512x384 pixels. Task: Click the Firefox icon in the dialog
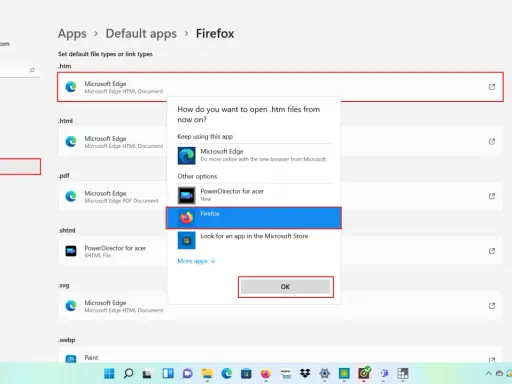coord(187,218)
